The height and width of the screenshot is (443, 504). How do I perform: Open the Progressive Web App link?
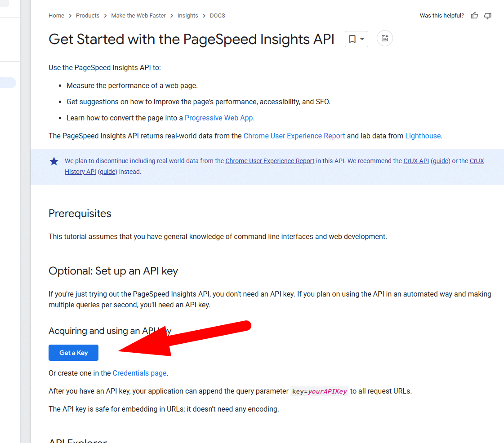(x=219, y=118)
